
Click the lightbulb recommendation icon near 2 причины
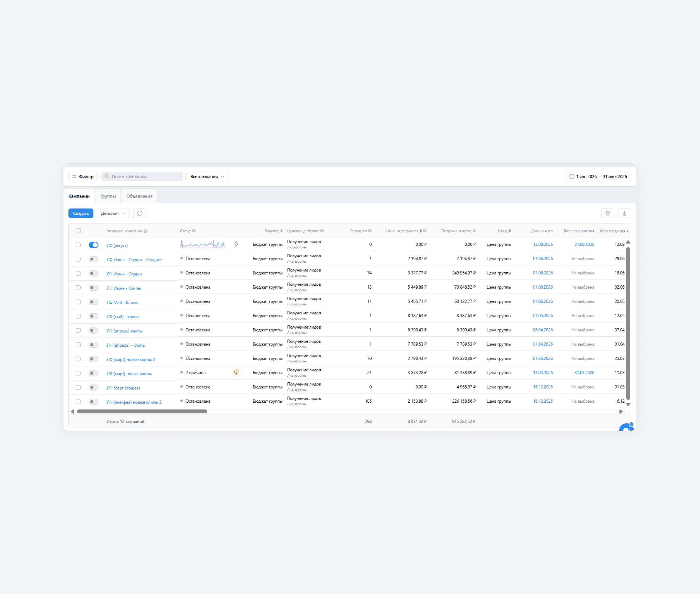point(236,372)
